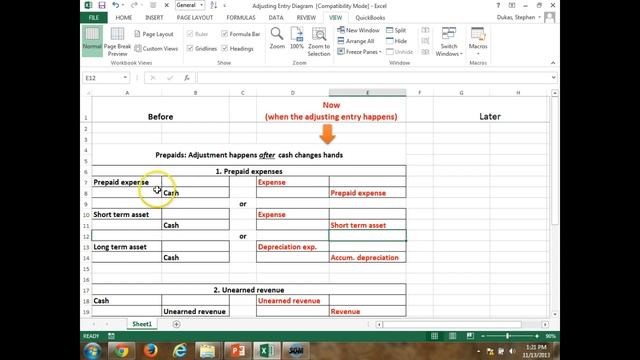
Task: Click the horizontal scrollbar track
Action: 462,324
